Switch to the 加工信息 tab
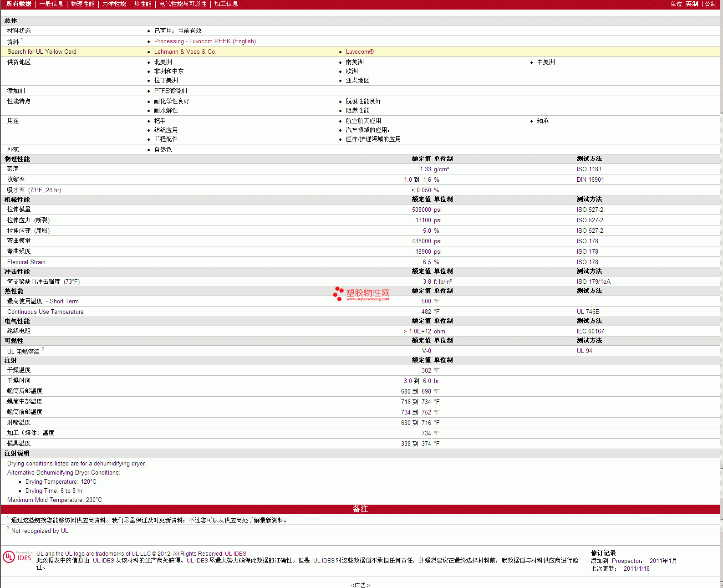Image resolution: width=723 pixels, height=588 pixels. tap(226, 4)
